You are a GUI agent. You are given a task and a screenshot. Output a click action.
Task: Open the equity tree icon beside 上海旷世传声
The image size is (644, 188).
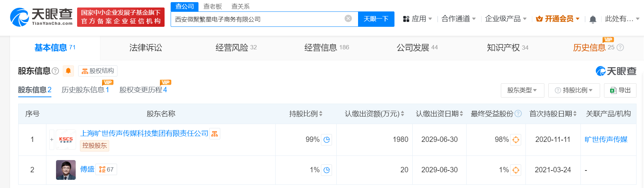click(x=215, y=134)
